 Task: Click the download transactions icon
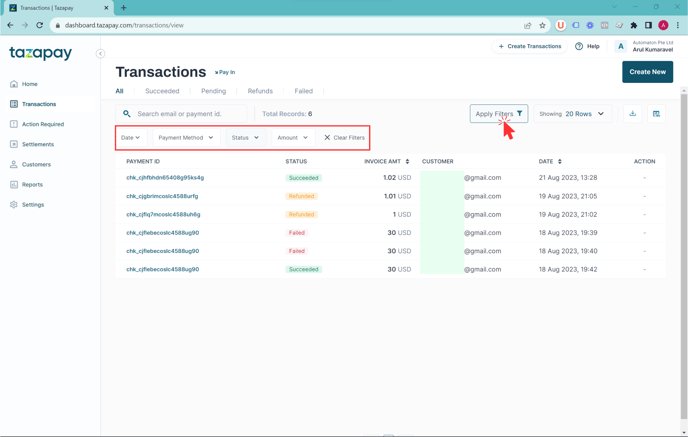[632, 114]
